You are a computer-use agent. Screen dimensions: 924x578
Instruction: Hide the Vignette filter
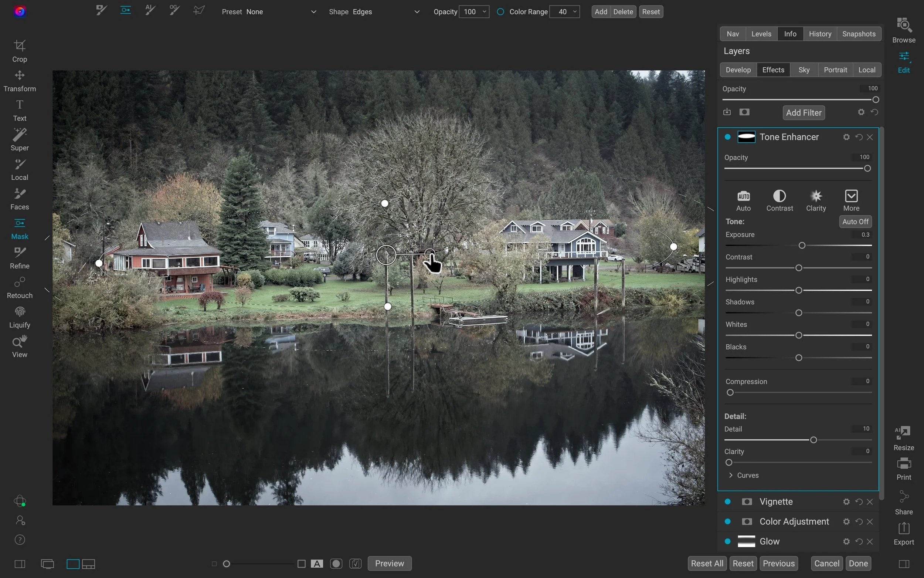coord(727,501)
